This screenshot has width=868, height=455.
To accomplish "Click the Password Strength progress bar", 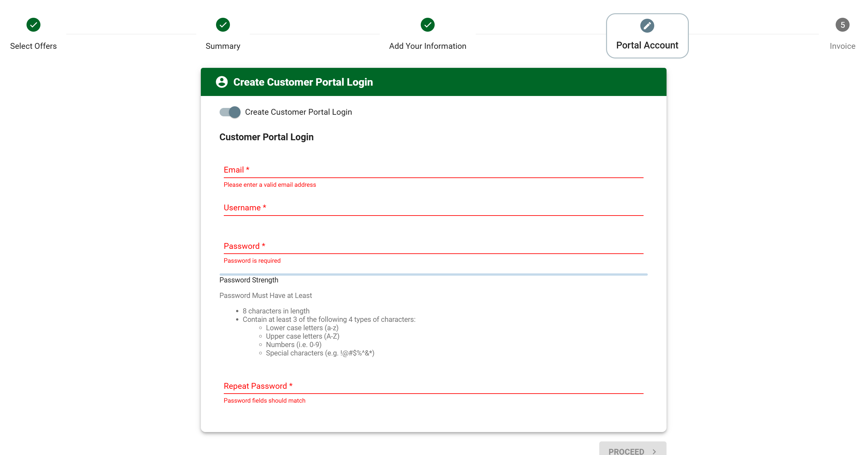I will 433,274.
